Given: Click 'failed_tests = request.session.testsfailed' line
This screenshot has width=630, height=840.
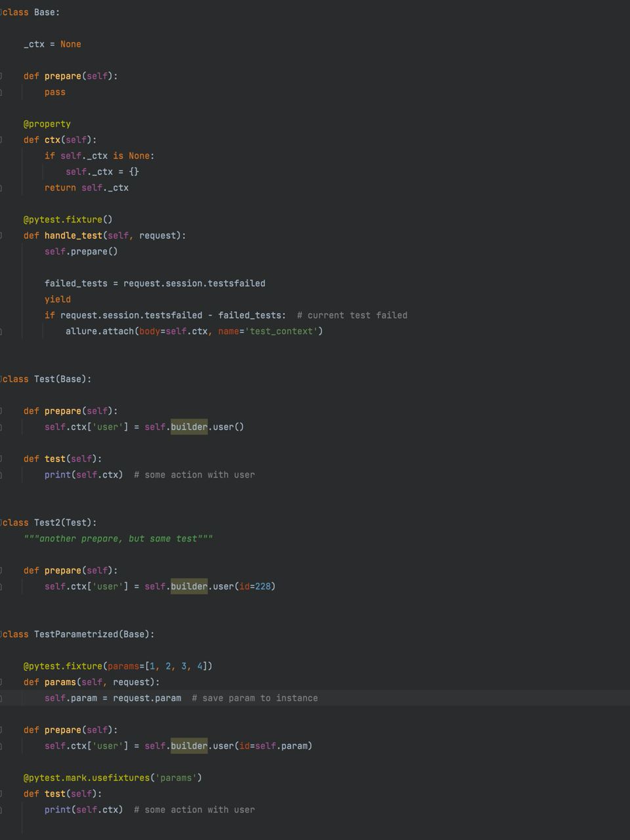Looking at the screenshot, I should (155, 283).
